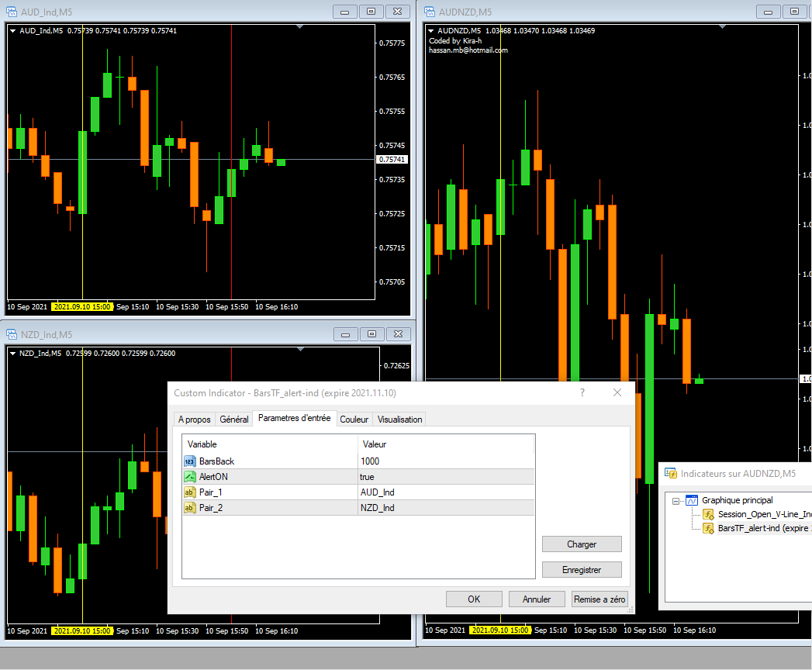The height and width of the screenshot is (670, 812).
Task: Click the AlertON boolean parameter icon
Action: pyautogui.click(x=190, y=477)
